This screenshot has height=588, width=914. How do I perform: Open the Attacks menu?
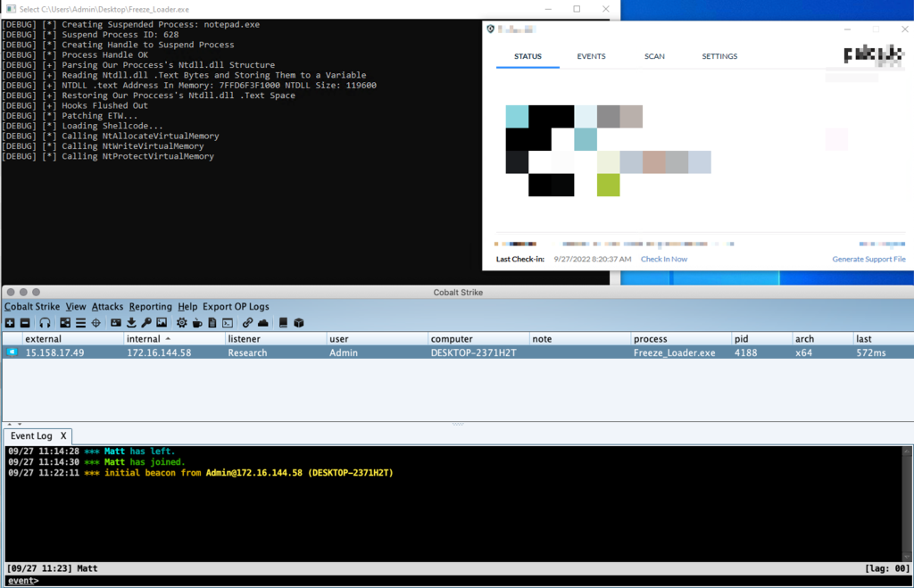(x=107, y=307)
